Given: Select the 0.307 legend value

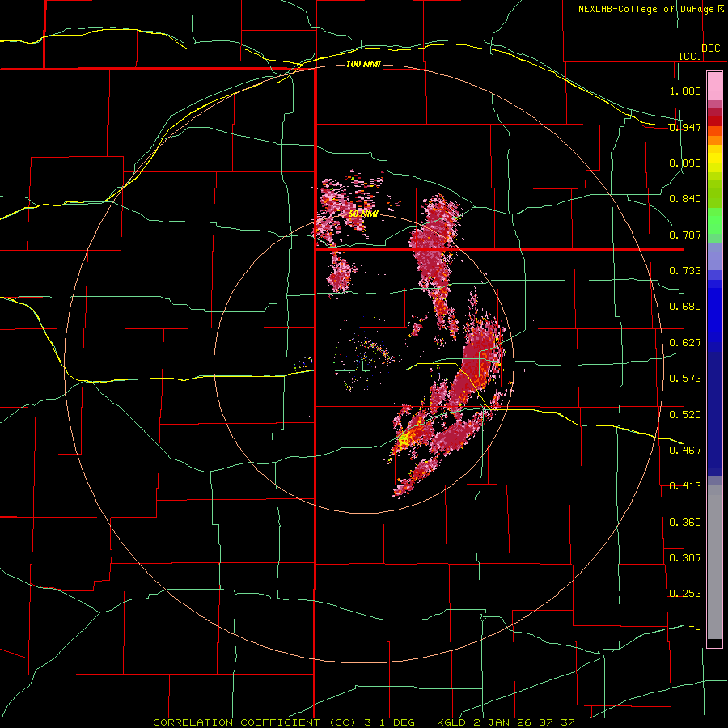Looking at the screenshot, I should (685, 557).
